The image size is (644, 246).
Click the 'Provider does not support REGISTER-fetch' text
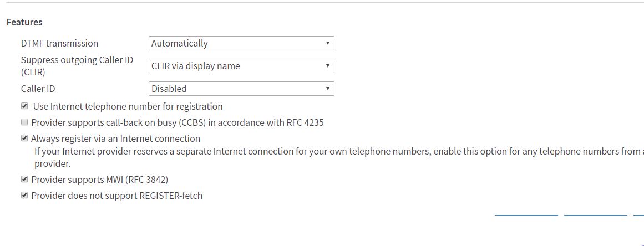(x=116, y=196)
